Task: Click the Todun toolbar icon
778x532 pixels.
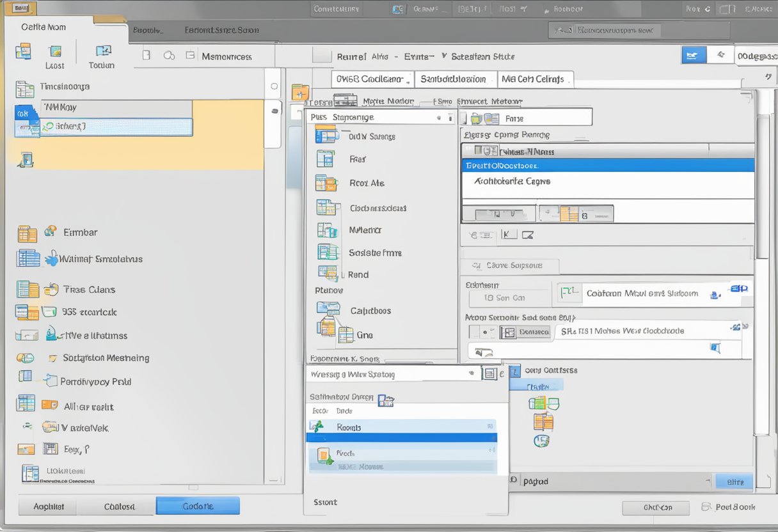Action: point(101,54)
